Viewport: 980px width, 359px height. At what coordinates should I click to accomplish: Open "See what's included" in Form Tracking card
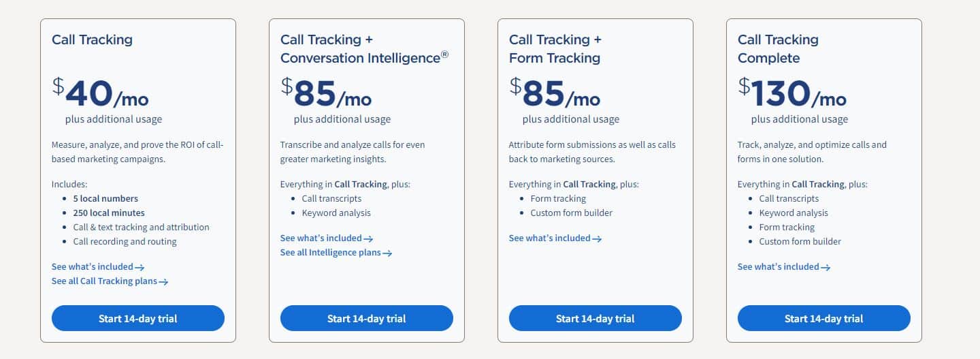[555, 238]
